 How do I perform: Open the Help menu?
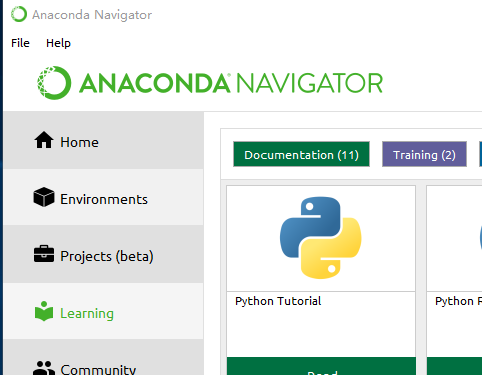58,43
